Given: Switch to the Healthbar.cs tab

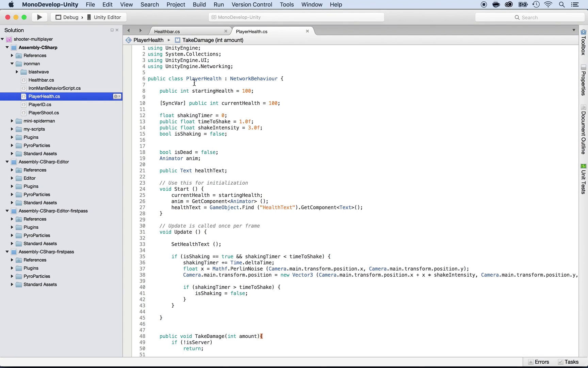Looking at the screenshot, I should click(167, 31).
